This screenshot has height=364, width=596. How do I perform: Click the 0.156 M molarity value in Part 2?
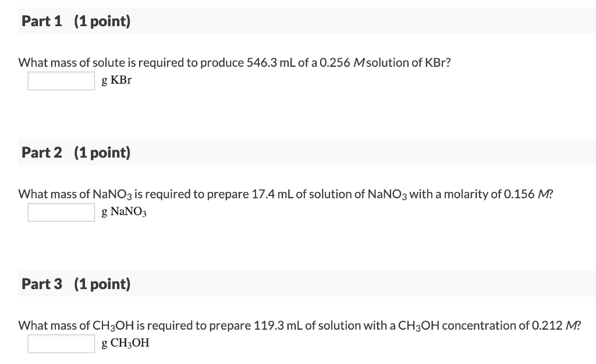point(527,194)
